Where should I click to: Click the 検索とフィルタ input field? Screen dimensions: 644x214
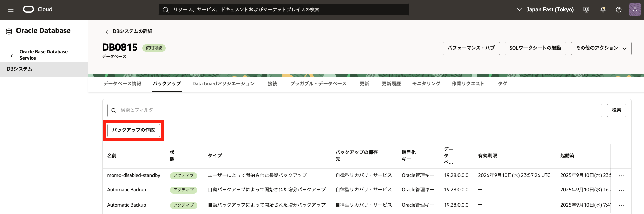click(x=354, y=110)
